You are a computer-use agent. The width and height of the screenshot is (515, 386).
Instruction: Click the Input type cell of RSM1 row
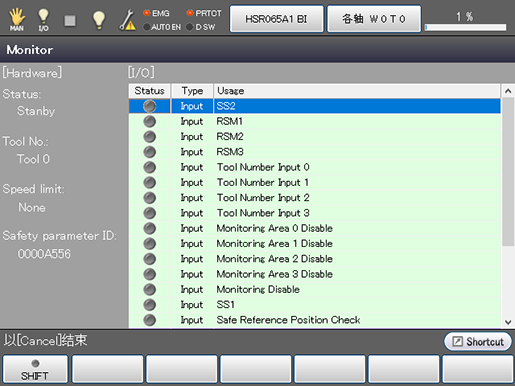(192, 121)
